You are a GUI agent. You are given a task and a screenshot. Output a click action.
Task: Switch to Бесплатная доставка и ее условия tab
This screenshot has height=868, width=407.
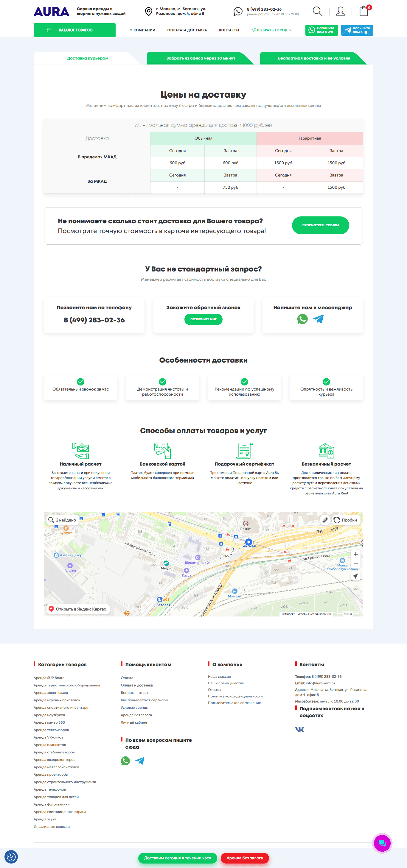pyautogui.click(x=314, y=58)
